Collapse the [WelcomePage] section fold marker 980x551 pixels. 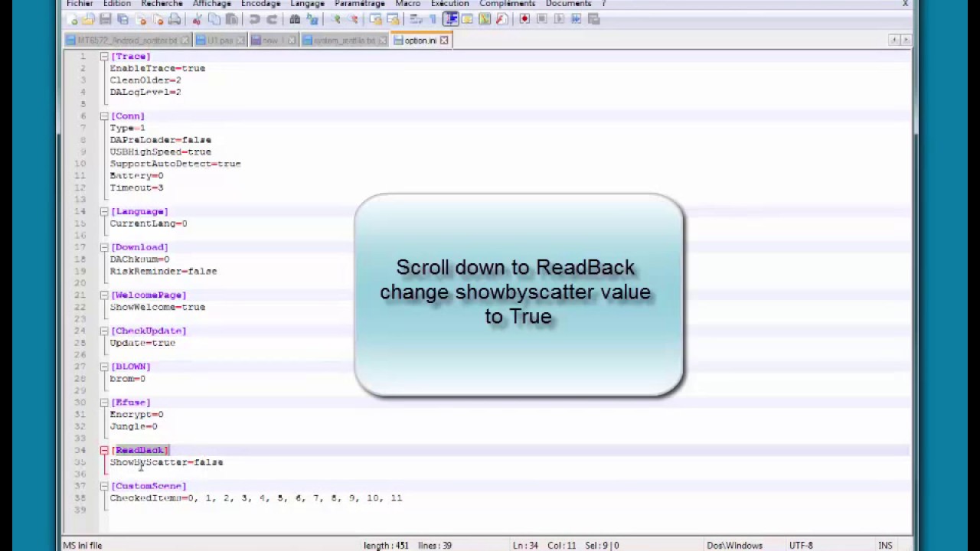(x=104, y=295)
